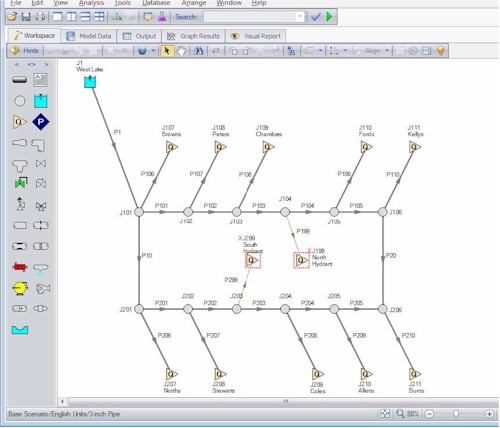The width and height of the screenshot is (500, 428).
Task: Open the Window menu
Action: tap(229, 3)
